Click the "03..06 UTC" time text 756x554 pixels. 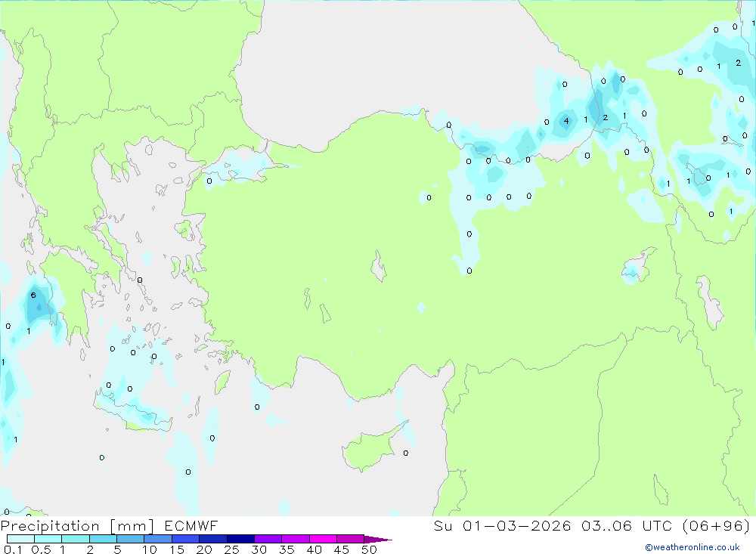tap(627, 525)
